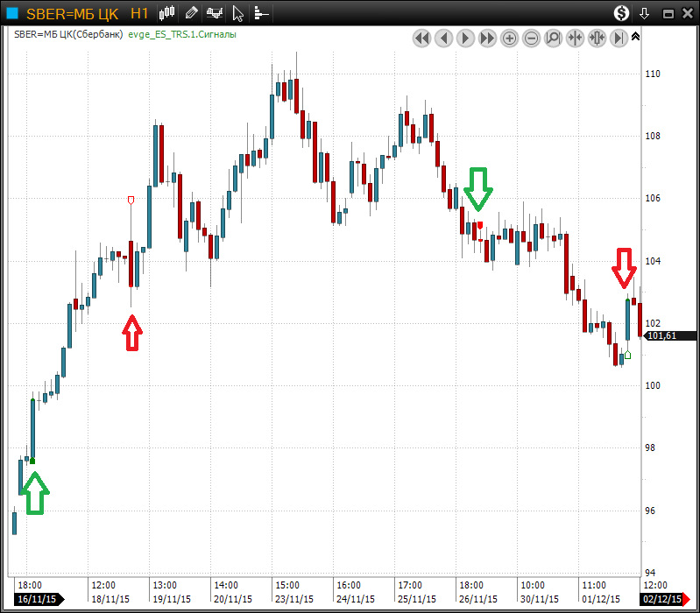The width and height of the screenshot is (700, 613).
Task: Open the volume profile tool icon
Action: tap(260, 13)
